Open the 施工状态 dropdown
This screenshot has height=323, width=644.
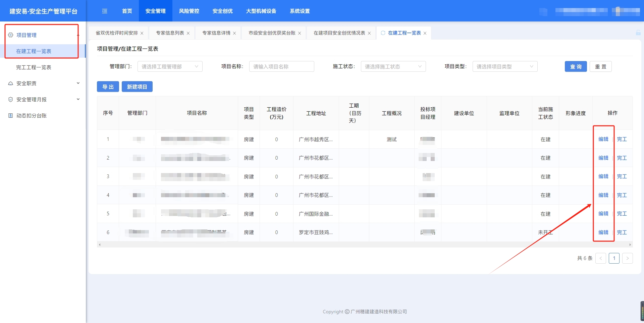pos(393,66)
